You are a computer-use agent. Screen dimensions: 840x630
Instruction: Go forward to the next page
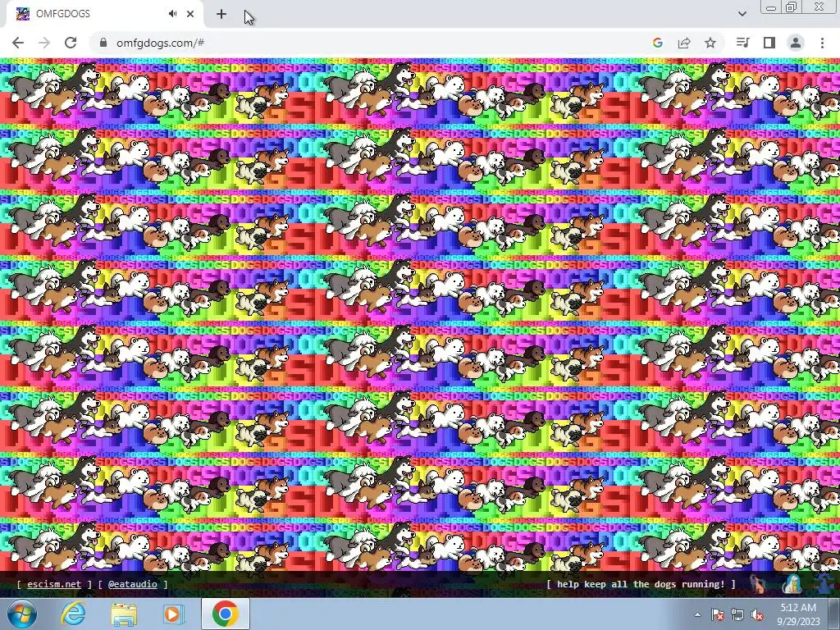44,43
